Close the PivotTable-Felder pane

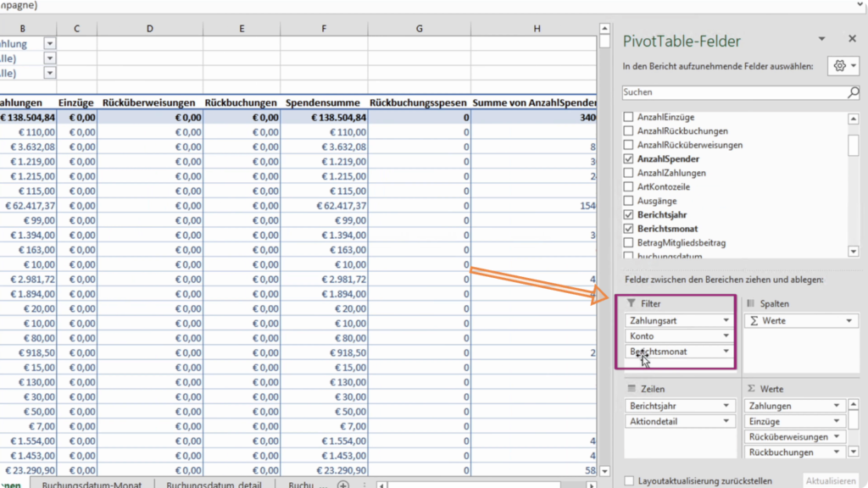click(852, 39)
